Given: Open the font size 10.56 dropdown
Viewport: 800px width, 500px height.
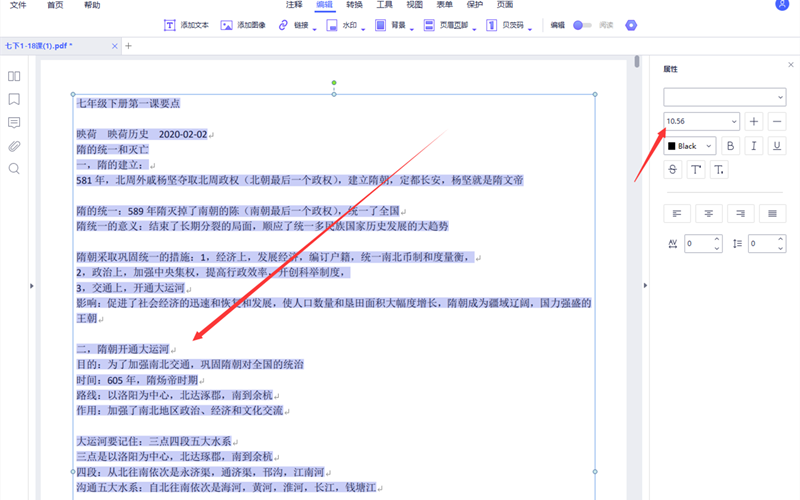Looking at the screenshot, I should [701, 121].
